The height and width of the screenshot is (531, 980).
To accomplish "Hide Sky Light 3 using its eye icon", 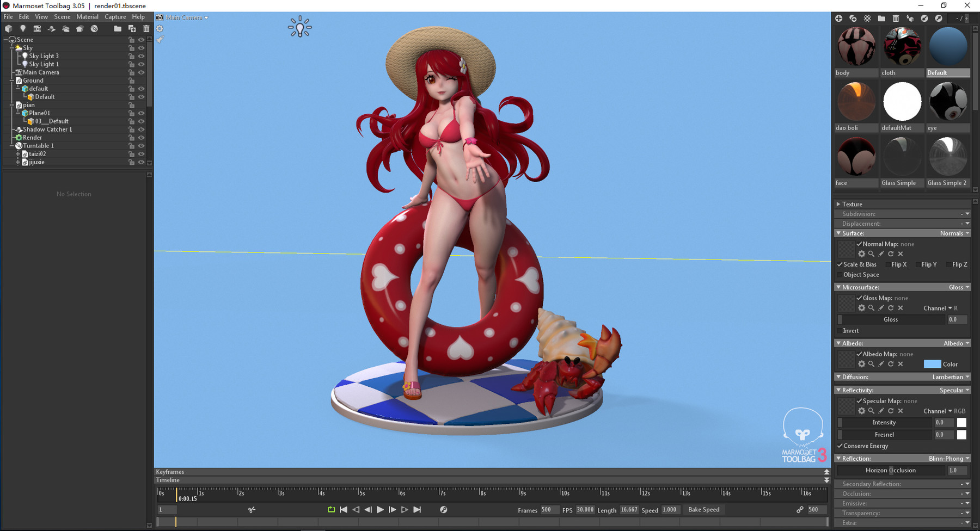I will pos(141,56).
